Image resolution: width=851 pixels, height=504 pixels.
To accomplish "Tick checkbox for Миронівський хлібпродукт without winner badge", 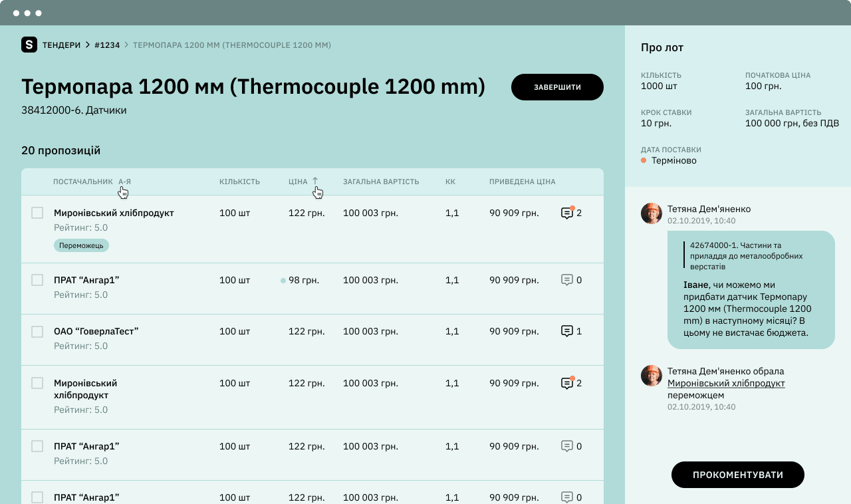I will coord(37,383).
